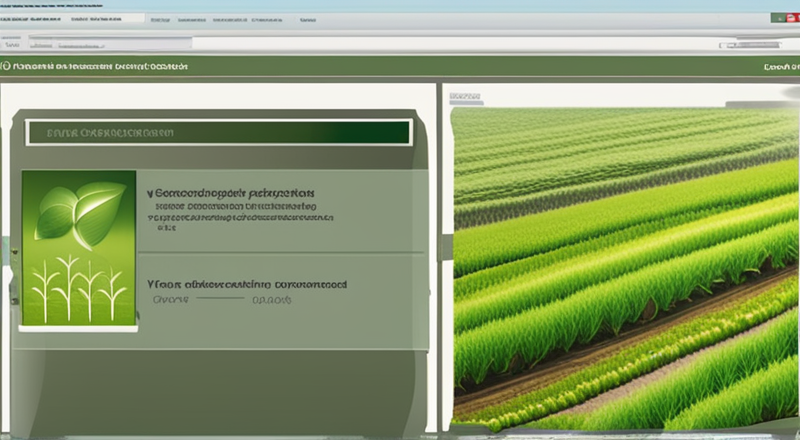Click the link at green banner's right end
800x440 pixels.
778,67
